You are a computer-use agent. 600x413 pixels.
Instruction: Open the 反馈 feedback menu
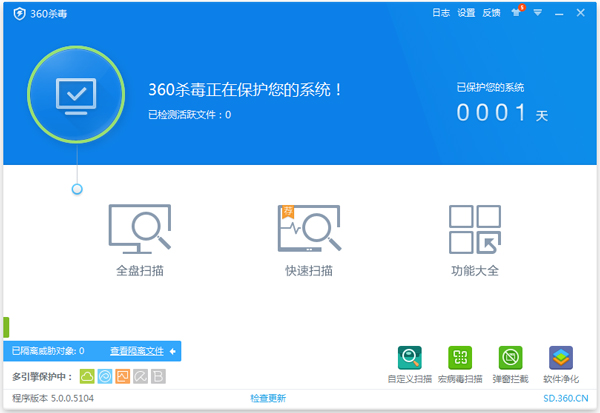coord(491,14)
